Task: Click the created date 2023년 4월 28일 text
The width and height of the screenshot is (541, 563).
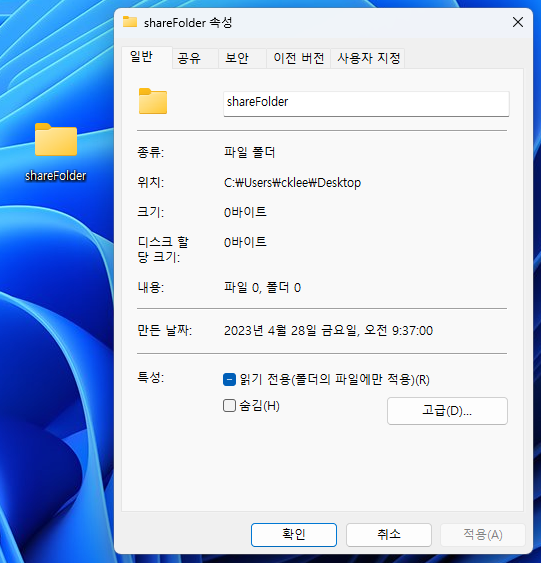Action: coord(328,330)
